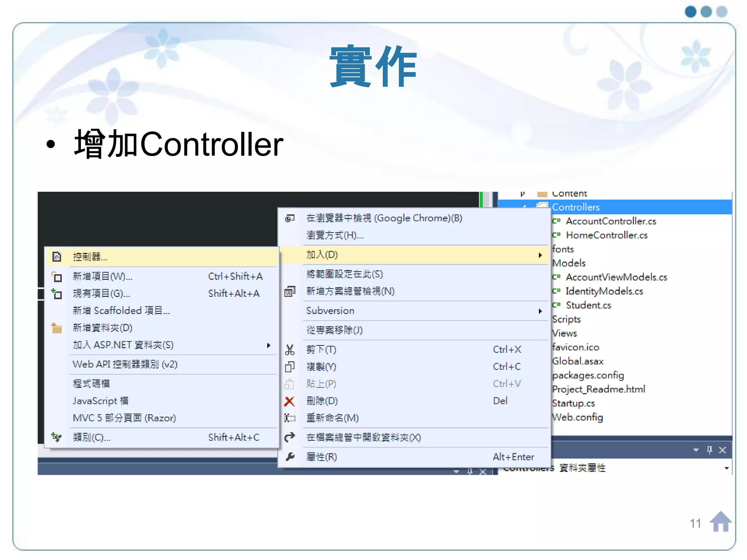Select the fonts folder in Solution Explorer
Screen dimensions: 747x560
point(563,249)
